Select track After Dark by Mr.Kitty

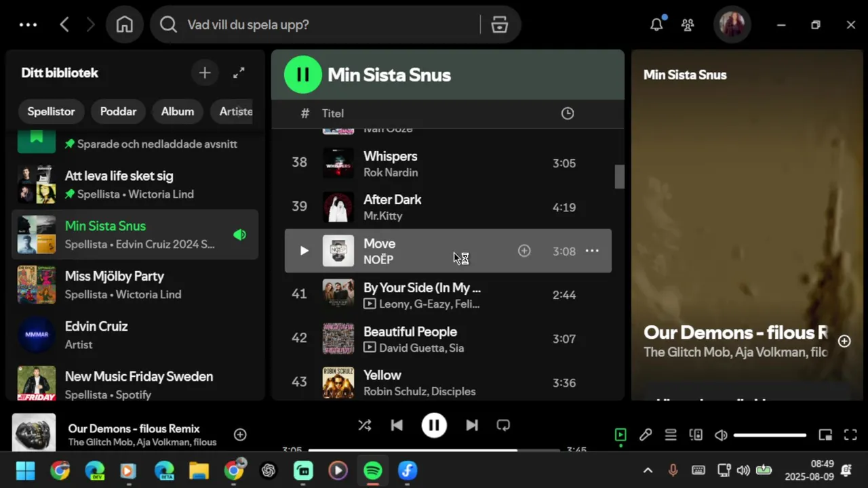point(448,207)
